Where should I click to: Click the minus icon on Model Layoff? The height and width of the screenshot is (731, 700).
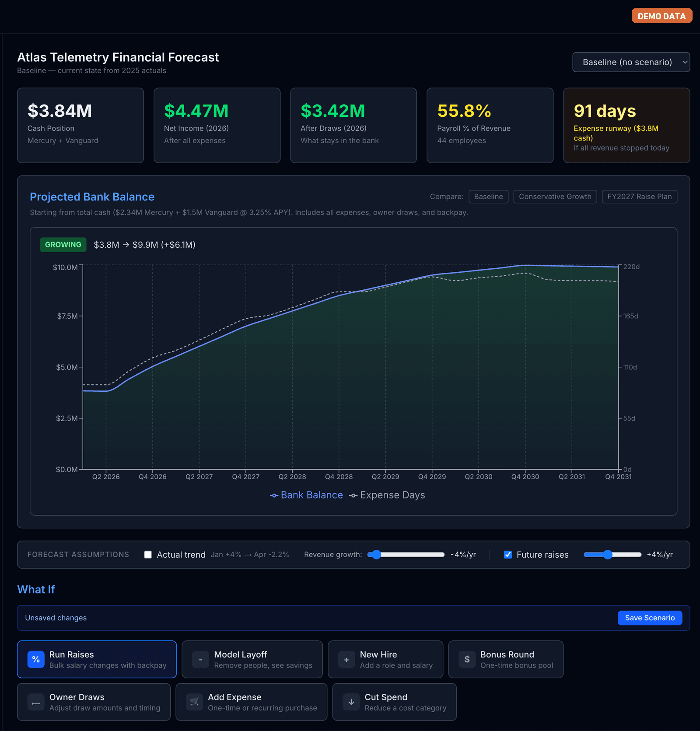click(x=200, y=659)
